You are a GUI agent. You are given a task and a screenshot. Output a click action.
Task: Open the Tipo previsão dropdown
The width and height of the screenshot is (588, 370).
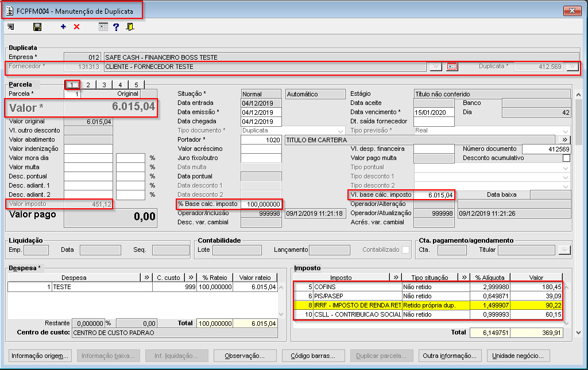[566, 131]
